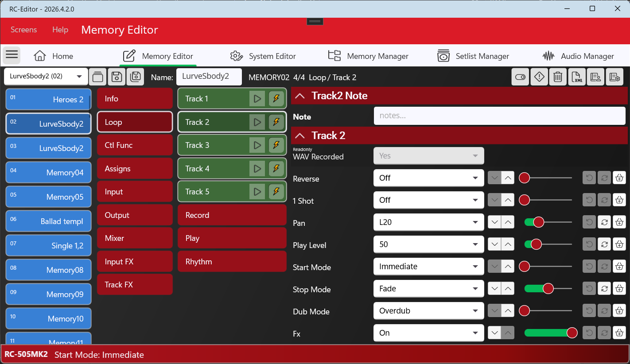Open the hamburger menu icon
This screenshot has height=364, width=630.
[12, 55]
